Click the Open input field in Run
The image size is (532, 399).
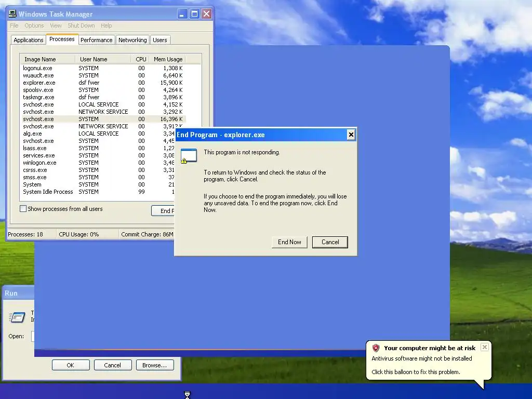(33, 336)
